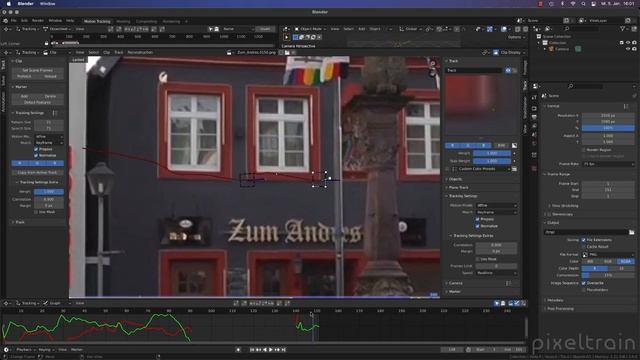
Task: Expand the Plane Track panel
Action: tap(458, 187)
